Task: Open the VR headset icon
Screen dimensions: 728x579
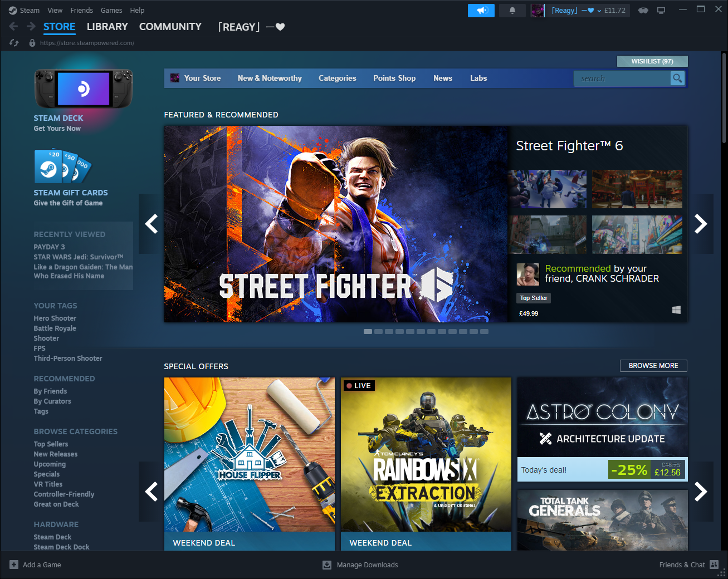Action: click(643, 10)
